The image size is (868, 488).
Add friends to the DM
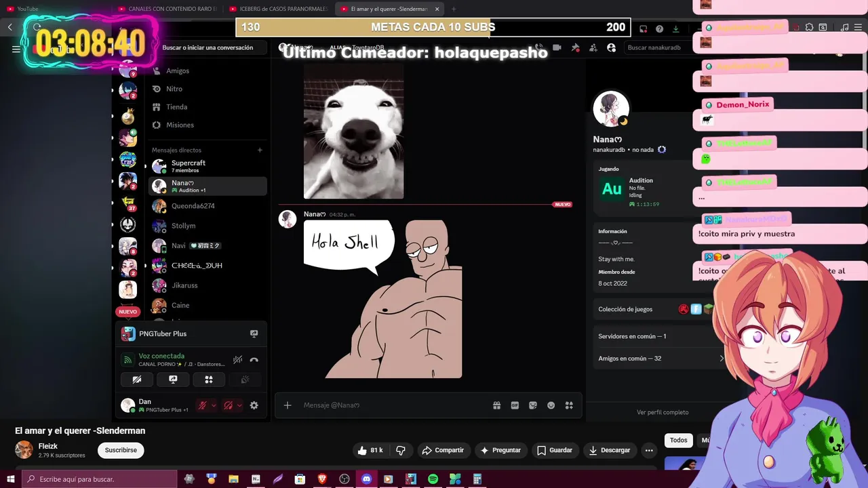593,47
